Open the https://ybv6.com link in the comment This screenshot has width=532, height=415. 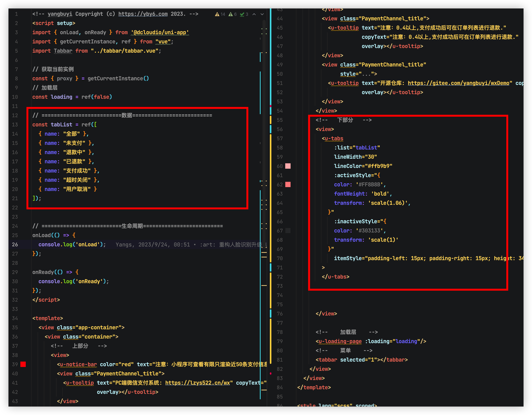[x=143, y=14]
